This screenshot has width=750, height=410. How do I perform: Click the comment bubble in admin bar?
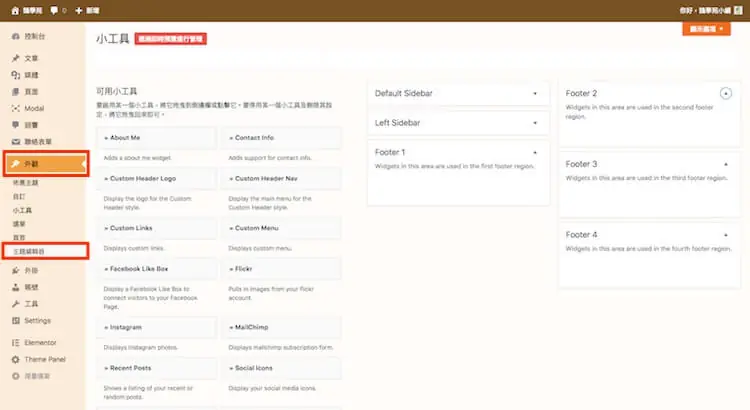54,10
